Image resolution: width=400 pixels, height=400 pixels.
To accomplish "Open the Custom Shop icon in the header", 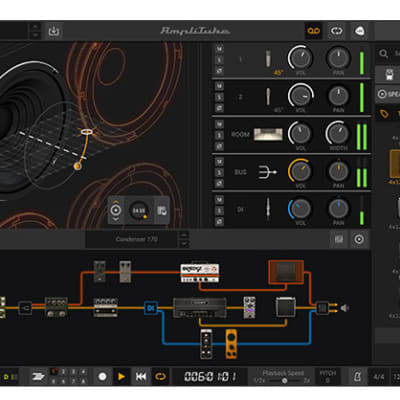I will 359,31.
